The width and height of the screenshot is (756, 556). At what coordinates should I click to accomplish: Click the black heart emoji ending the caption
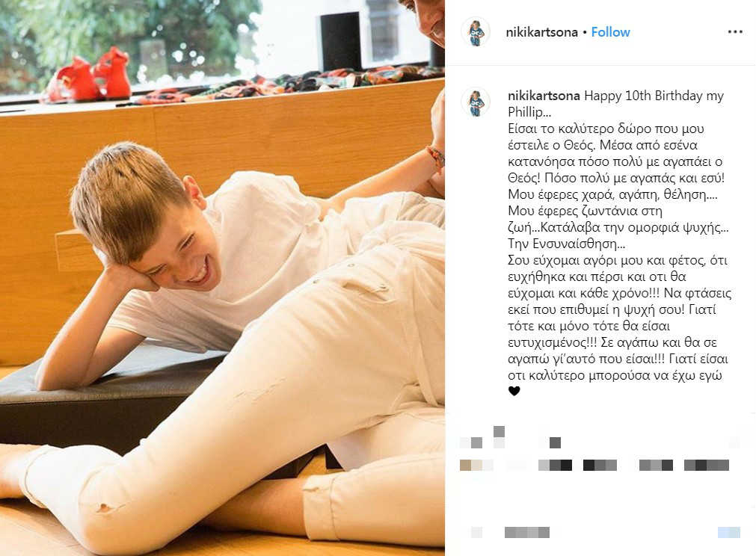pyautogui.click(x=514, y=392)
